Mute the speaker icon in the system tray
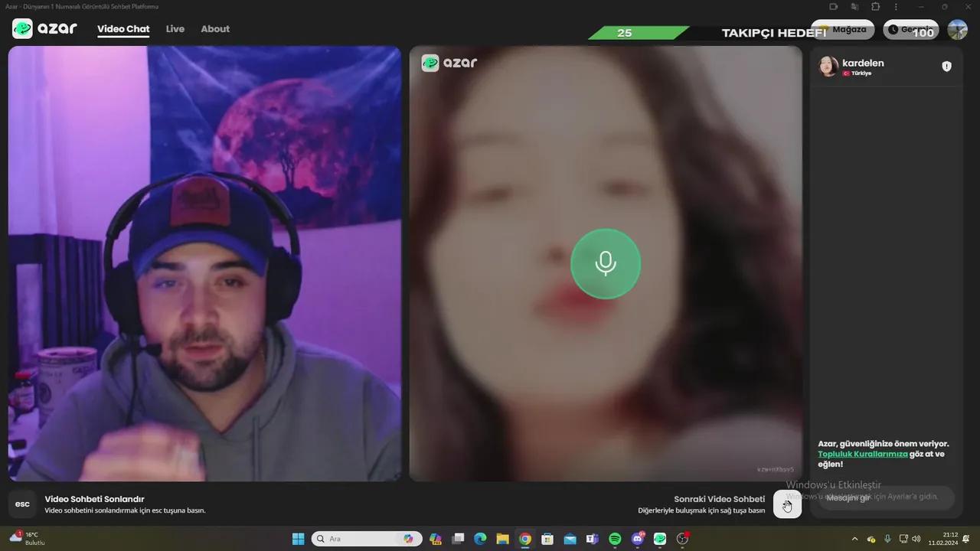980x551 pixels. click(x=916, y=539)
